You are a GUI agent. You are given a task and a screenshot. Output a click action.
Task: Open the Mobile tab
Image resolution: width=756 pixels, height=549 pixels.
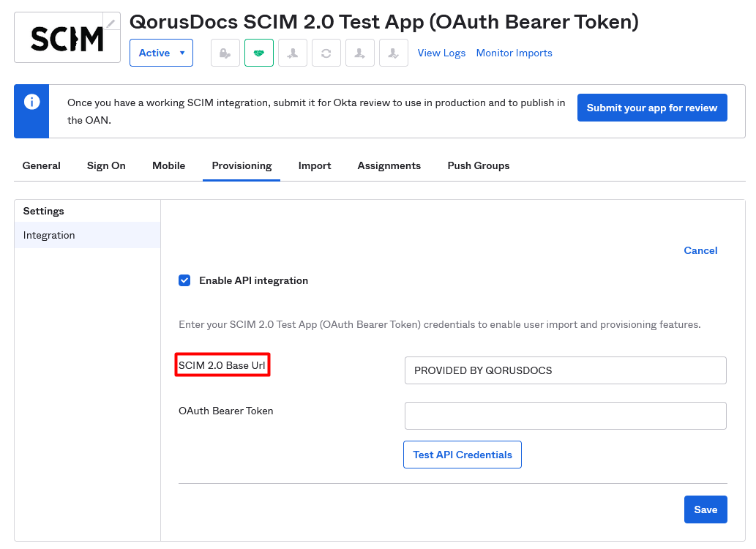pyautogui.click(x=169, y=165)
